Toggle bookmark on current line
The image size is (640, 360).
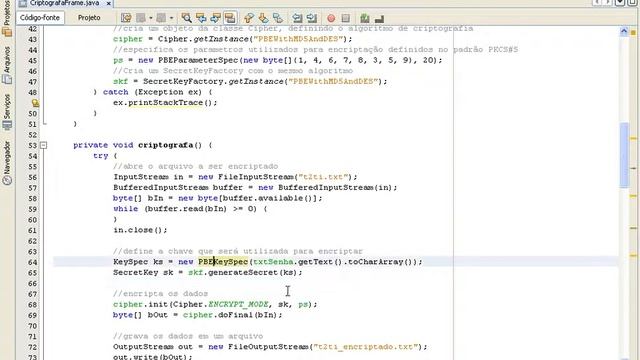[x=278, y=18]
